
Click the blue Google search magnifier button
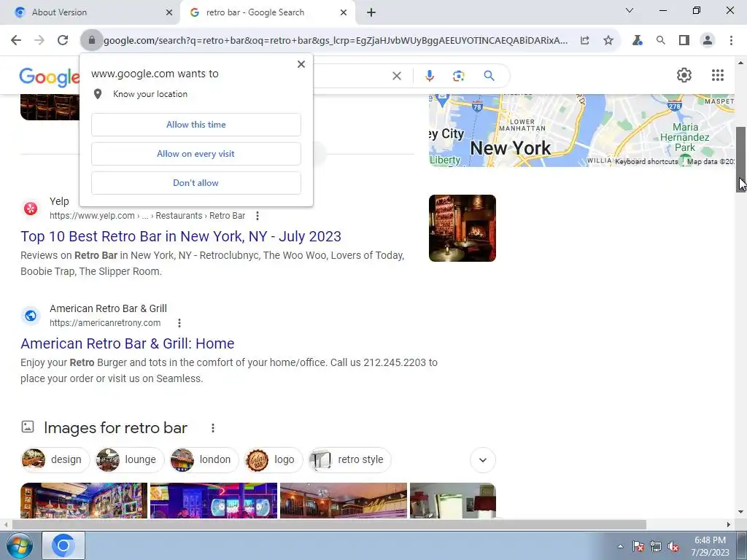489,76
